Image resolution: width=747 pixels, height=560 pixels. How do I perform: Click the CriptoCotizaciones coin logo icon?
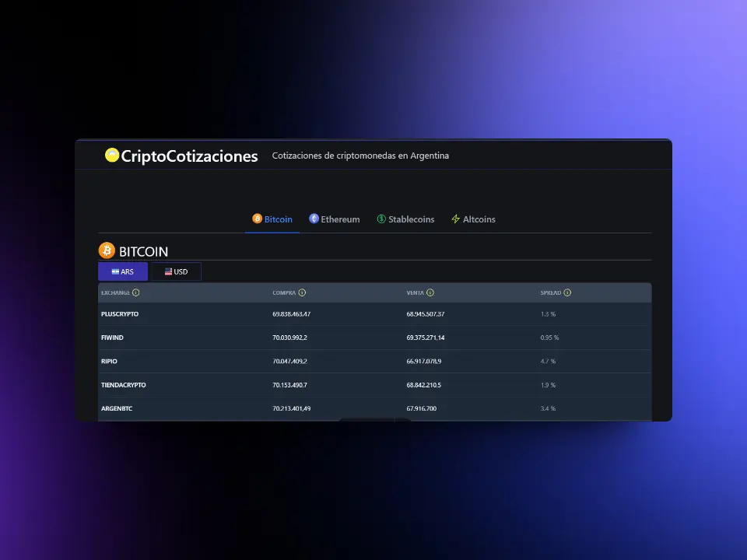tap(112, 156)
